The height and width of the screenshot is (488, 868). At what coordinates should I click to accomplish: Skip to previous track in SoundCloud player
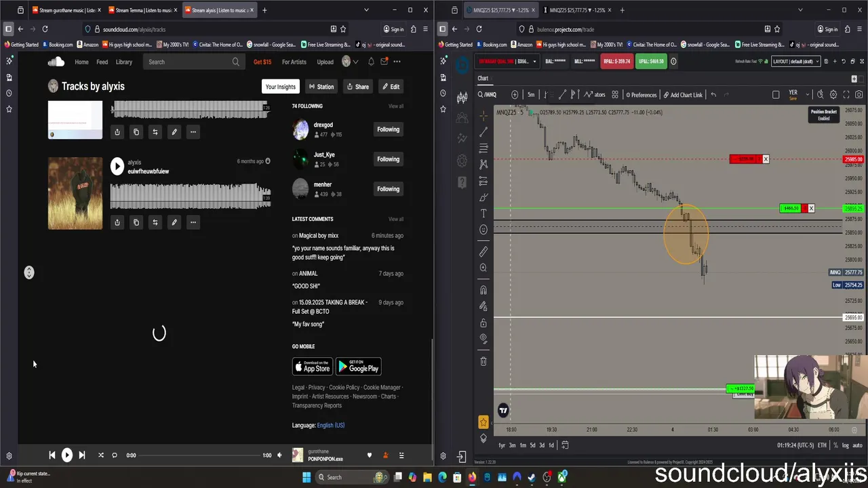(x=52, y=455)
